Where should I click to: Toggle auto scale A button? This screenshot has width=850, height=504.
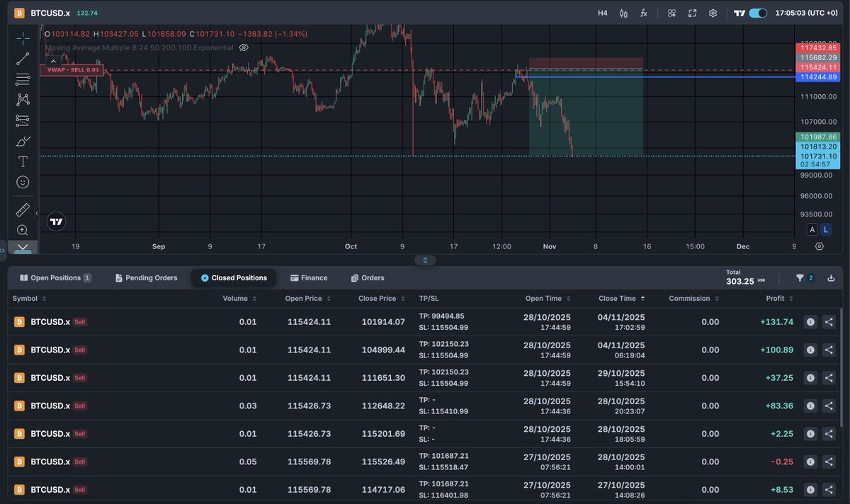click(x=812, y=229)
